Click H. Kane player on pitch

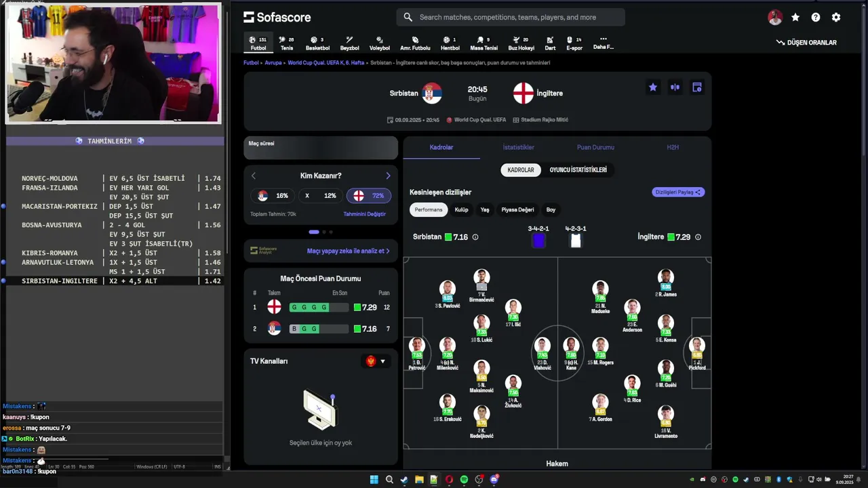(571, 353)
